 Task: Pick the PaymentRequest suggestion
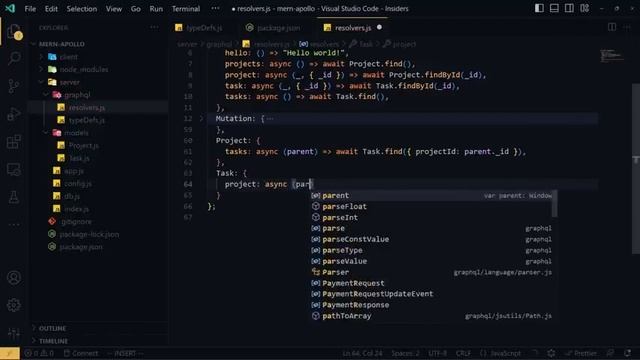432,283
